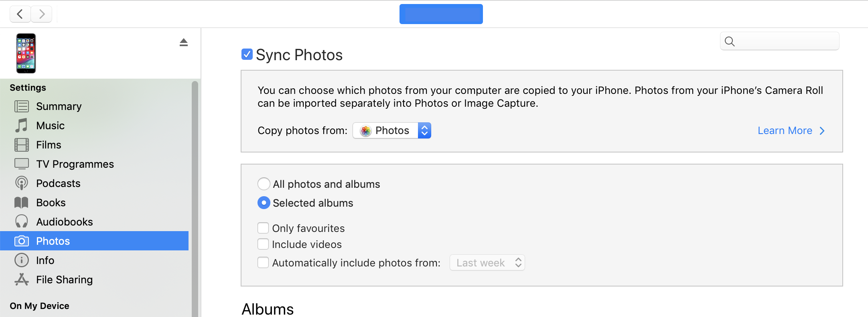Expand the Last week dropdown
Image resolution: width=868 pixels, height=317 pixels.
(x=487, y=263)
